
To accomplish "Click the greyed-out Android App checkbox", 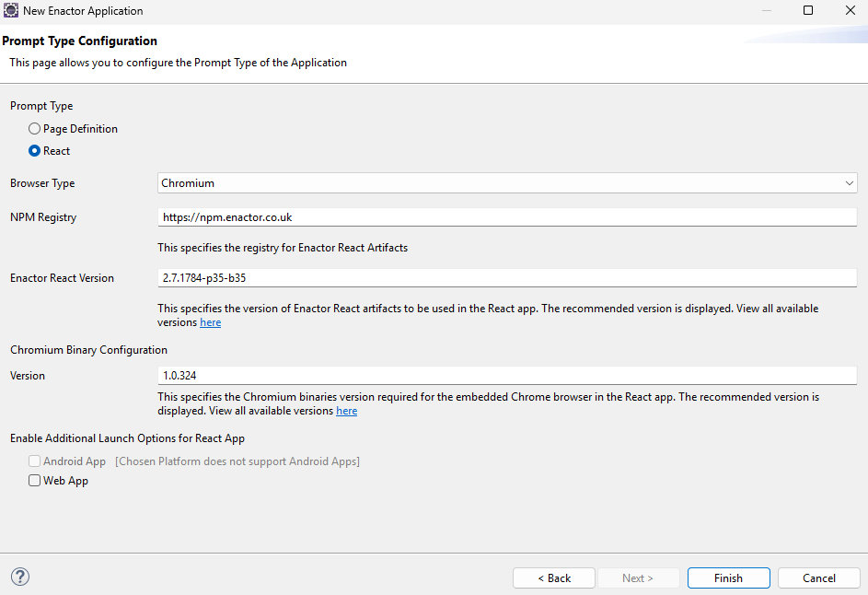I will click(x=35, y=461).
